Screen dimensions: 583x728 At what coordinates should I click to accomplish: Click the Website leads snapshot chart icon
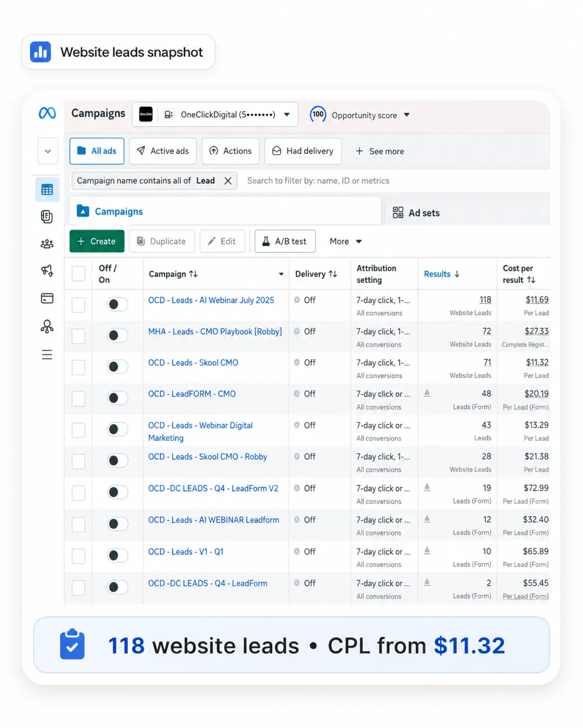pyautogui.click(x=41, y=52)
